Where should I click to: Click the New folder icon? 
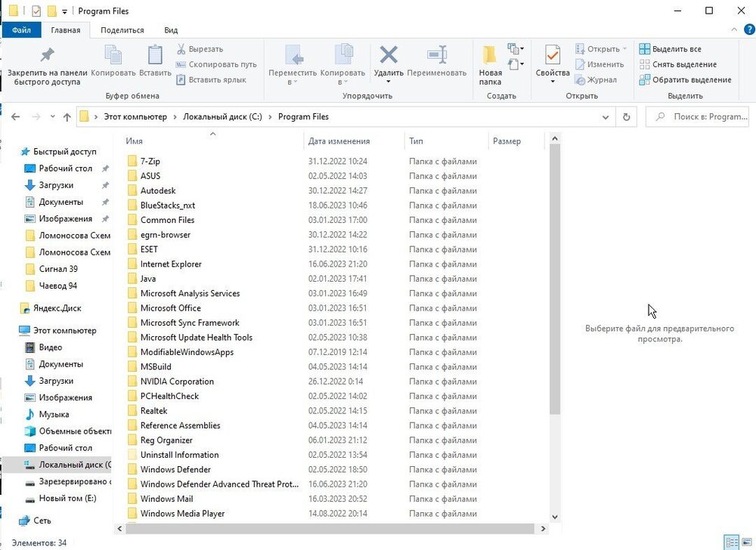coord(490,54)
